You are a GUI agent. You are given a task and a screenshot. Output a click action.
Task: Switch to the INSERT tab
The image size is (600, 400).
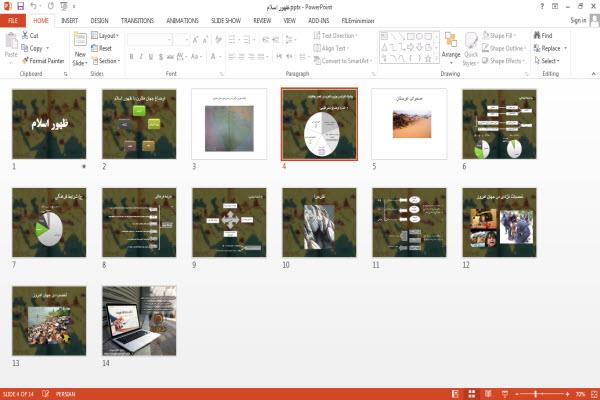pyautogui.click(x=69, y=21)
